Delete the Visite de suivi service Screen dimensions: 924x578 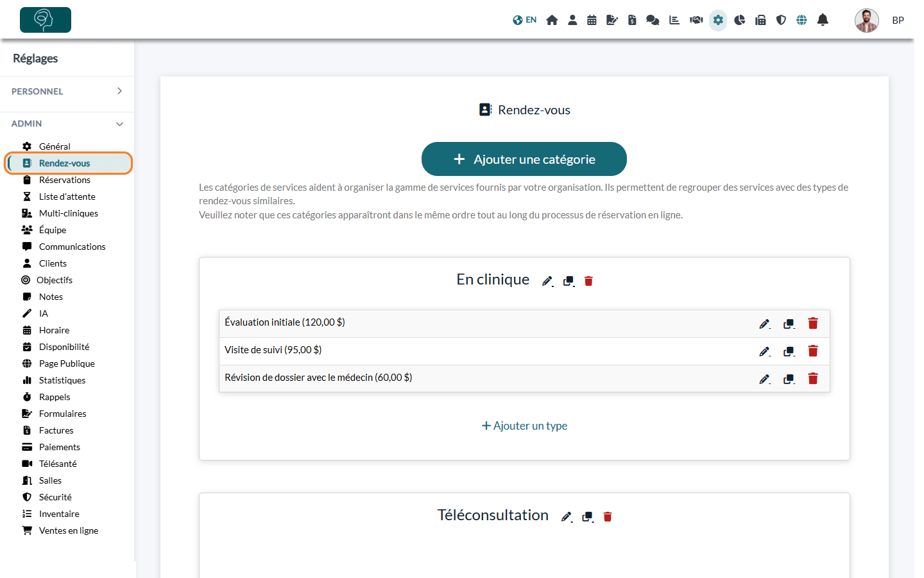pos(813,351)
